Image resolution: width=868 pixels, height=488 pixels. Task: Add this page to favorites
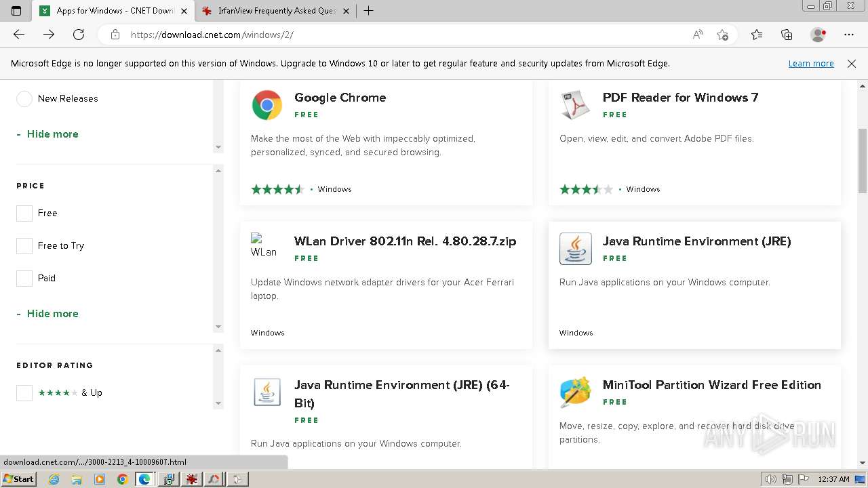tap(722, 35)
